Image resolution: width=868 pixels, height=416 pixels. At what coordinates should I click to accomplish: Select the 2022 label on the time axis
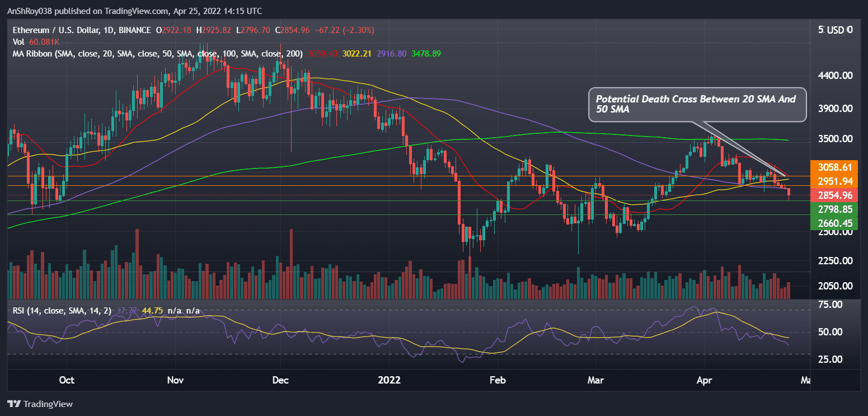[389, 380]
